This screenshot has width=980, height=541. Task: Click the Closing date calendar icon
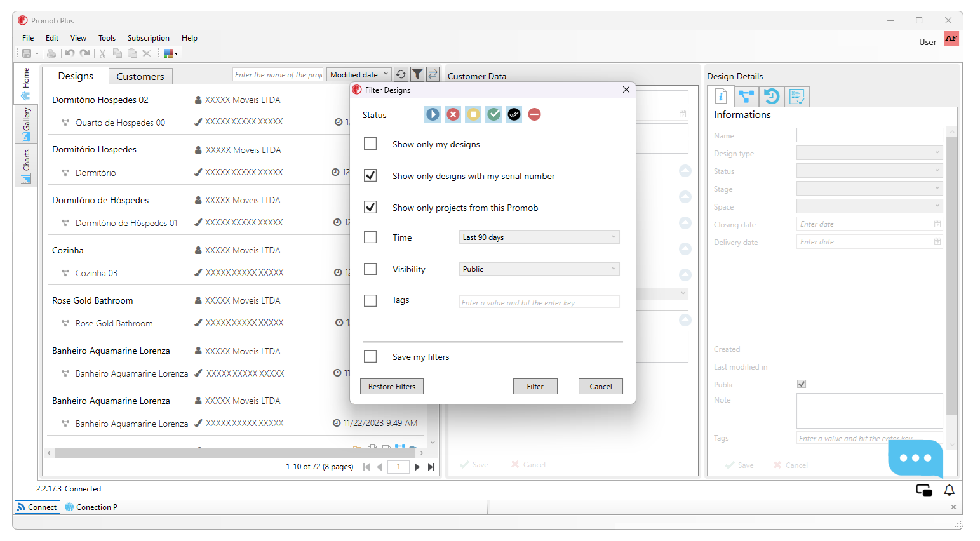[937, 224]
